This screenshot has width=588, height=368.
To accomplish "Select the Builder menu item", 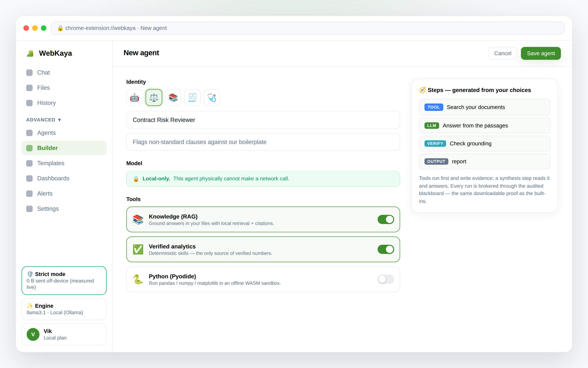I will (x=64, y=148).
